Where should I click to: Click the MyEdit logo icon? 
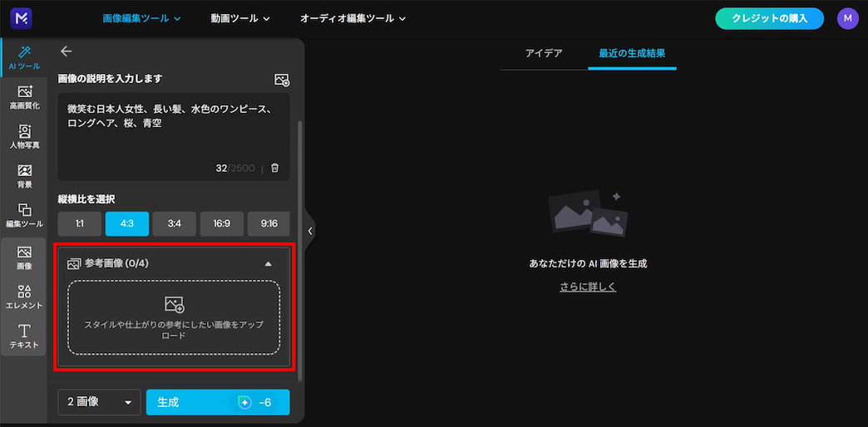(x=21, y=18)
